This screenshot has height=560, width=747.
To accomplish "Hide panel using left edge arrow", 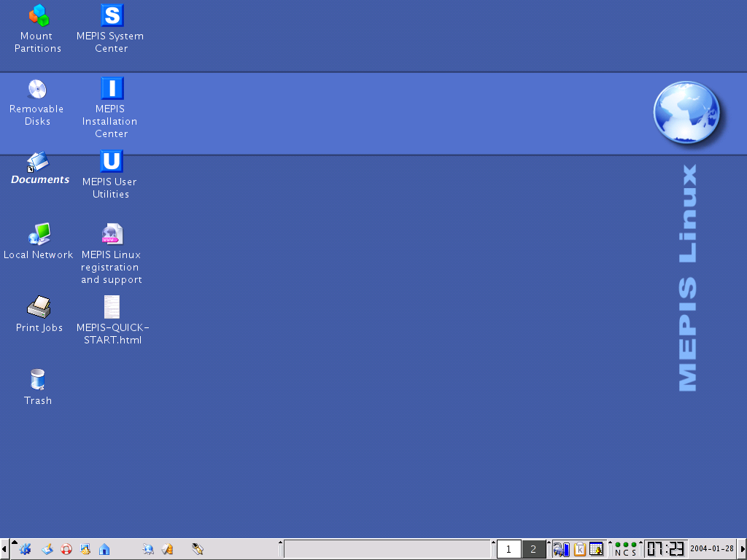I will pyautogui.click(x=4, y=550).
